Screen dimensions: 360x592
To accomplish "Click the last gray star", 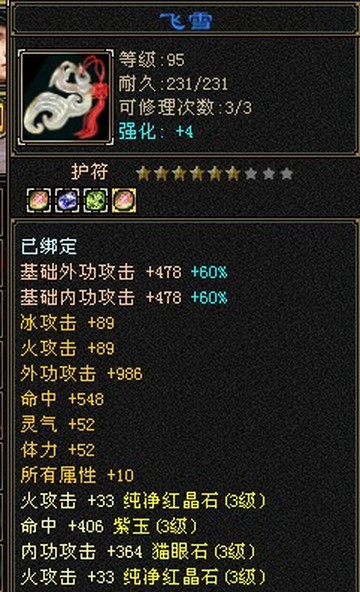I will click(287, 174).
